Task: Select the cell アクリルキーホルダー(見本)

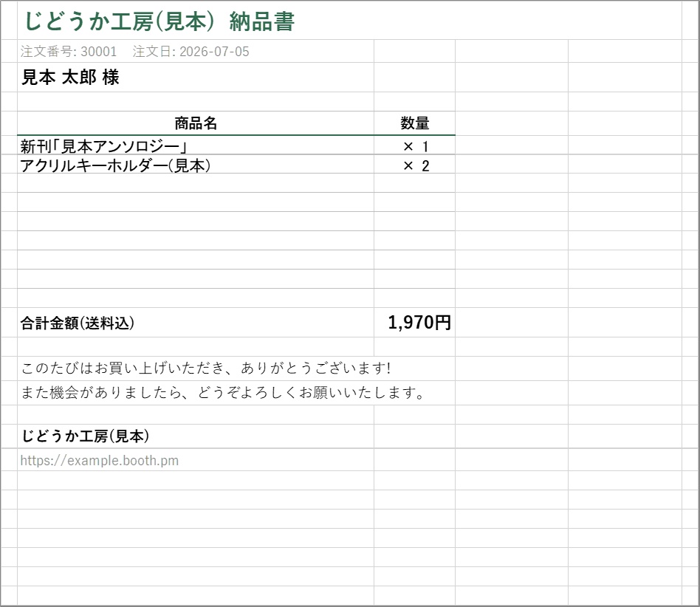Action: [196, 165]
